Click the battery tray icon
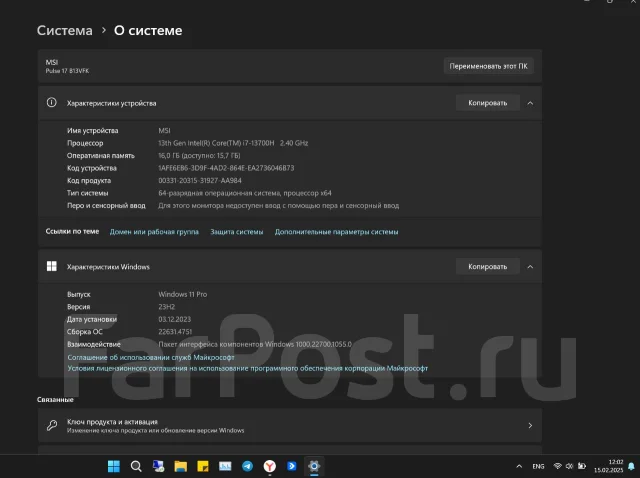The height and width of the screenshot is (478, 640). [582, 466]
